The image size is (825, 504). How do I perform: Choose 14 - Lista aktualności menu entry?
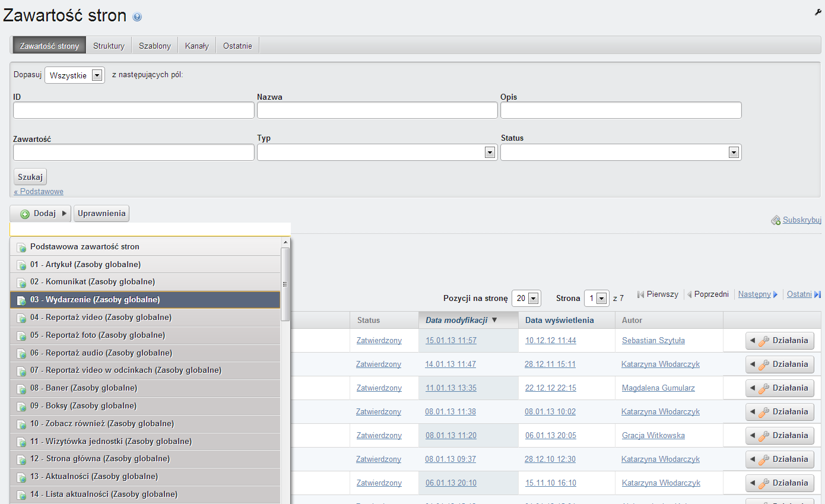[145, 495]
